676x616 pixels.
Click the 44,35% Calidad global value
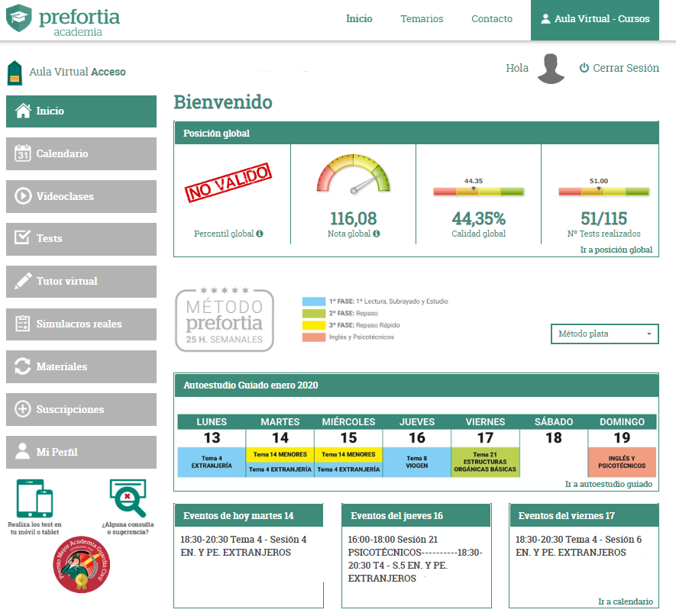point(478,218)
